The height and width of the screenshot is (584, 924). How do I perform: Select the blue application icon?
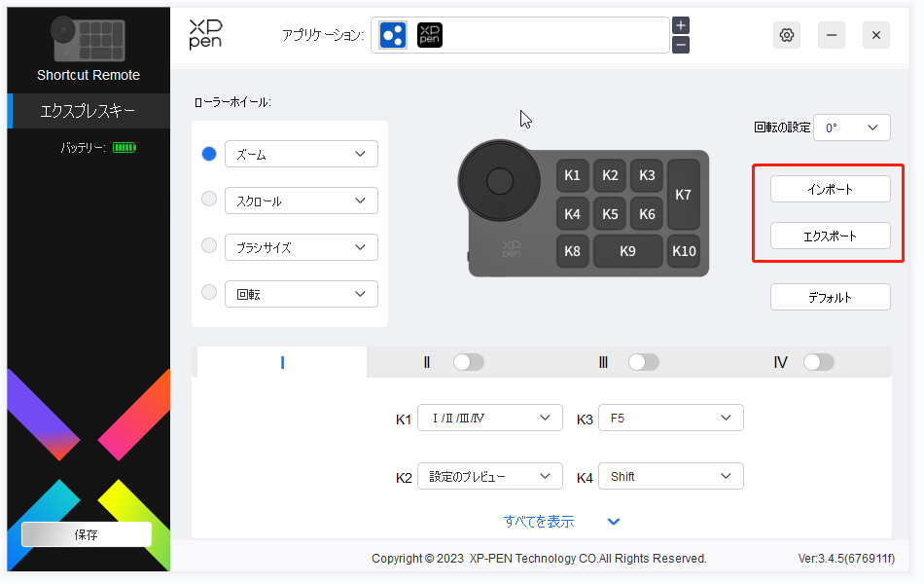coord(392,34)
